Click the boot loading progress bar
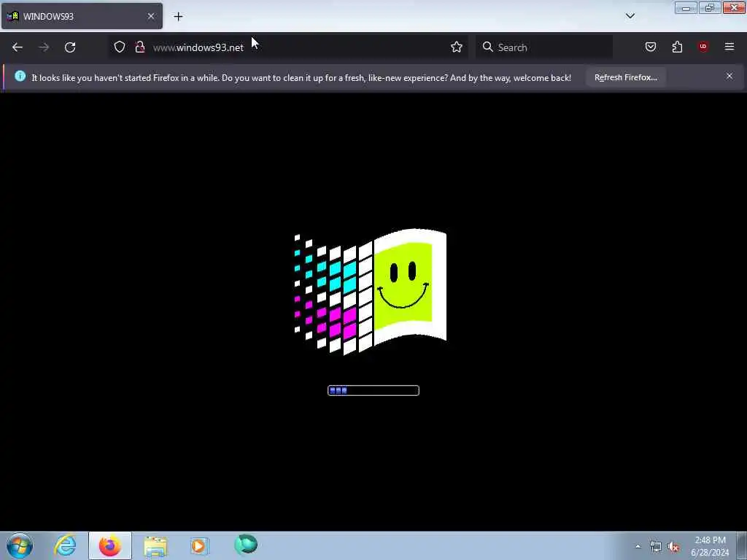The height and width of the screenshot is (560, 747). (x=373, y=391)
